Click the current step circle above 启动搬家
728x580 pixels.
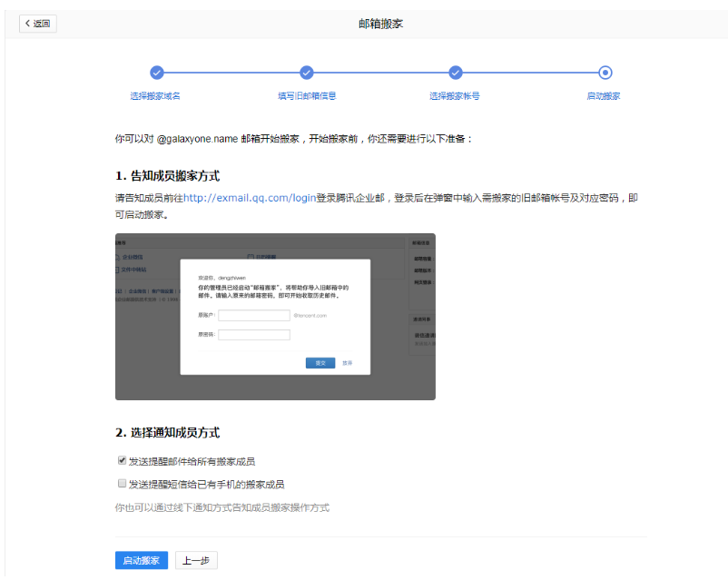[605, 73]
